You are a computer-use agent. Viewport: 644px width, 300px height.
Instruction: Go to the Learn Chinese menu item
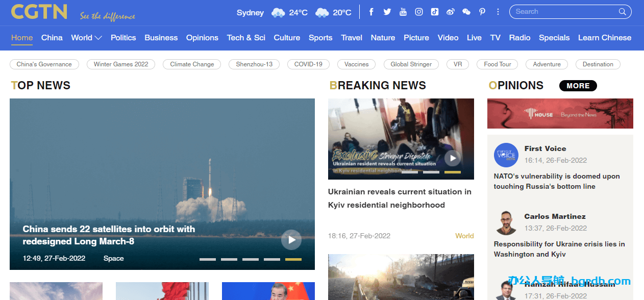[604, 38]
